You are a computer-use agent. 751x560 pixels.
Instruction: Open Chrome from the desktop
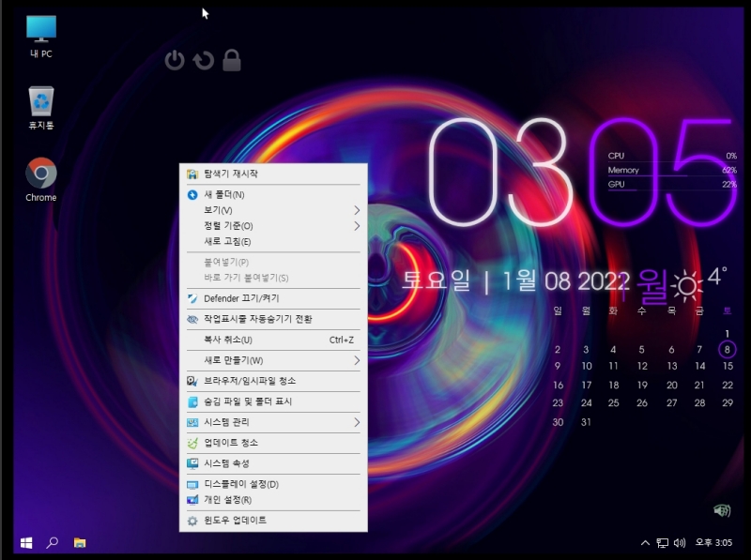[39, 174]
